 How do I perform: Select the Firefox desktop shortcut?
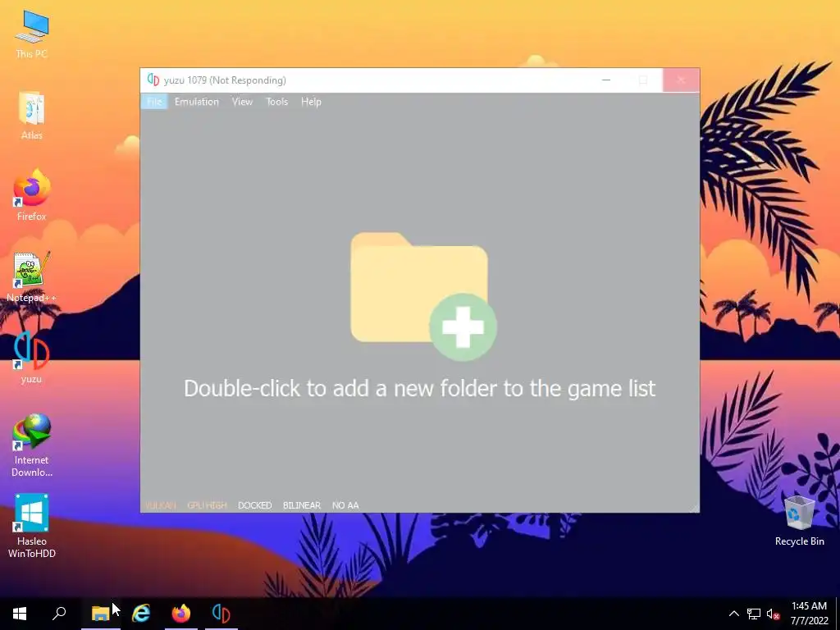click(32, 196)
